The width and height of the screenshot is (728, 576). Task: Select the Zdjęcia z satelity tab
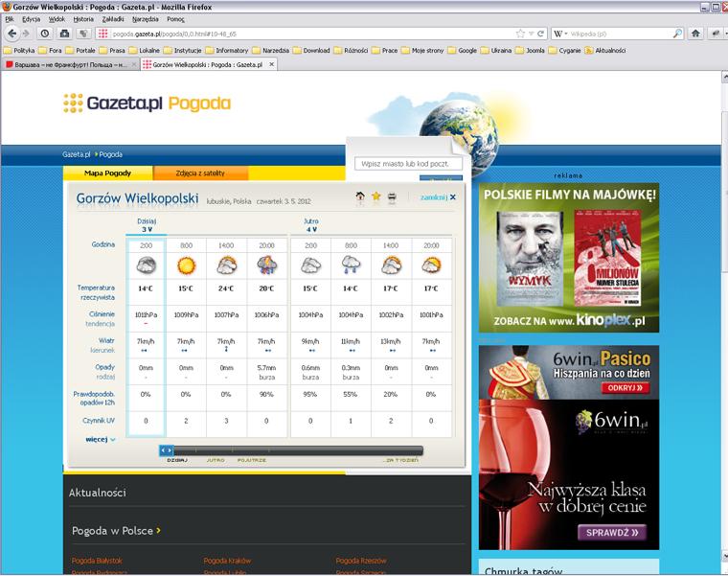tap(200, 173)
